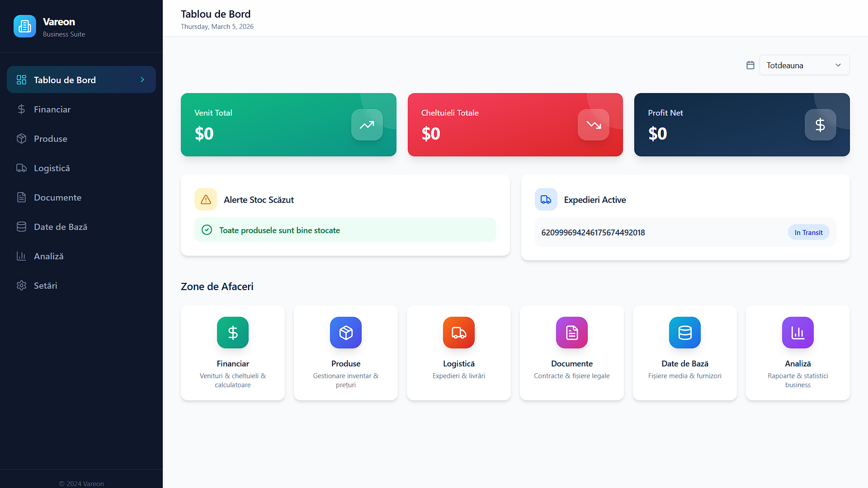This screenshot has width=868, height=488.
Task: Open the Logistică business zone card title
Action: [459, 364]
